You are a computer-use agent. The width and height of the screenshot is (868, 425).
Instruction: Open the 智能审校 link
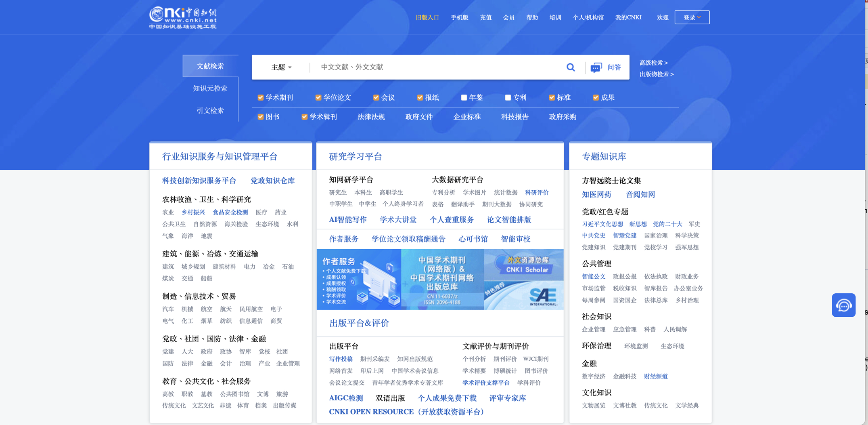tap(516, 239)
